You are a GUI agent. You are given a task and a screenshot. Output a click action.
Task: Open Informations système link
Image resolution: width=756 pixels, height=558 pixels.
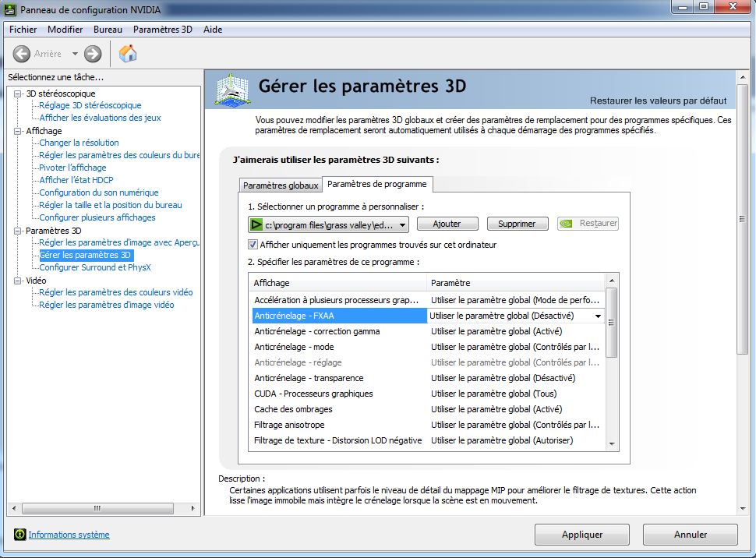click(x=69, y=535)
